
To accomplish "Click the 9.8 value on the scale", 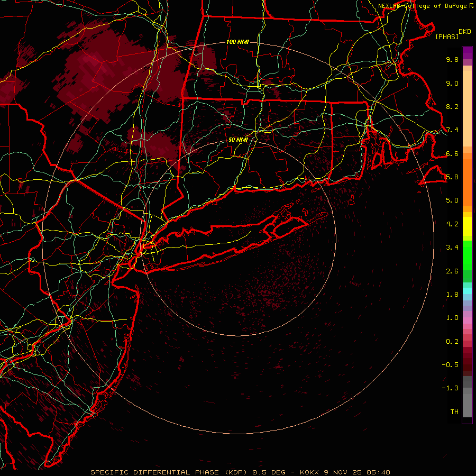I will (x=452, y=59).
